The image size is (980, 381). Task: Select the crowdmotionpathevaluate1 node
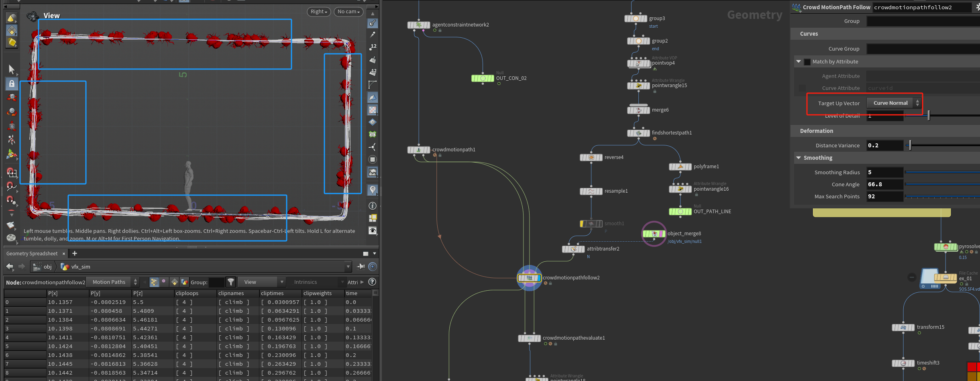529,338
